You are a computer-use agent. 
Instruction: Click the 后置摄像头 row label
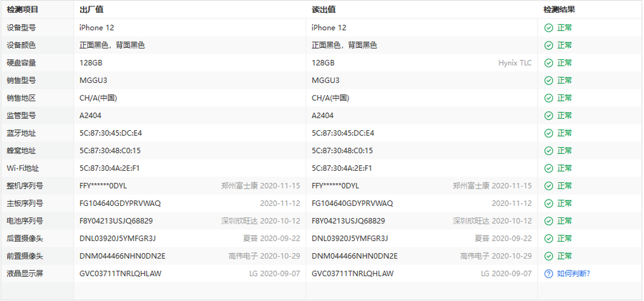(24, 239)
